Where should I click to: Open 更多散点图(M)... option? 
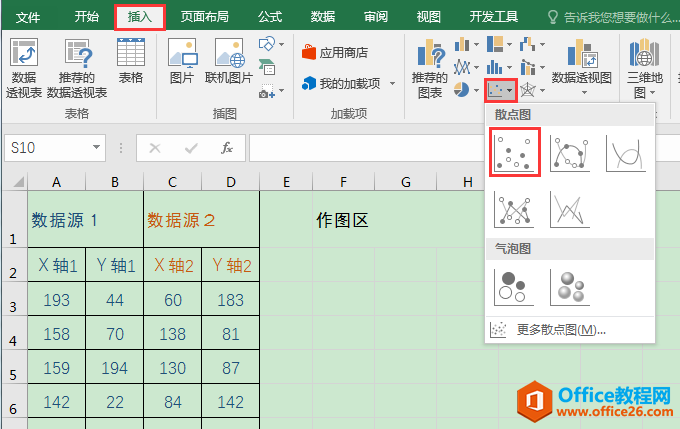point(569,330)
